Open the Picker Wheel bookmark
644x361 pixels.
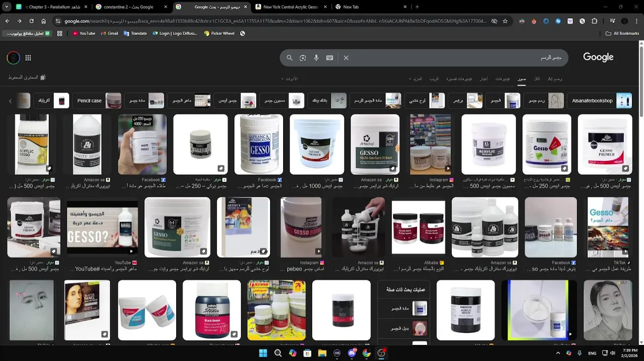(x=219, y=33)
